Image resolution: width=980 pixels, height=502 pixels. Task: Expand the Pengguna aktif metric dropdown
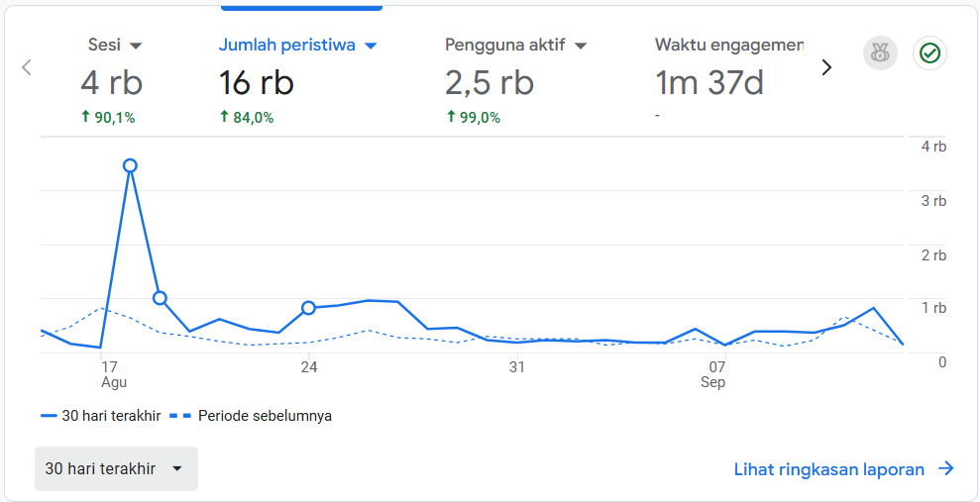point(581,46)
